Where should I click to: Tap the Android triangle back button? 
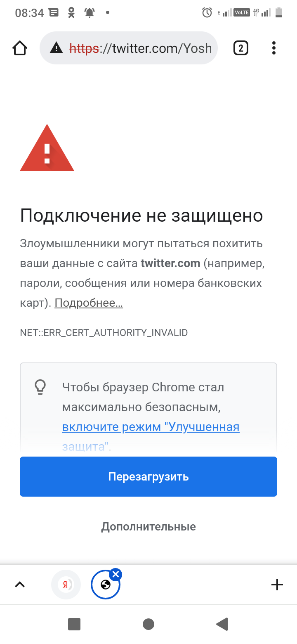(222, 624)
